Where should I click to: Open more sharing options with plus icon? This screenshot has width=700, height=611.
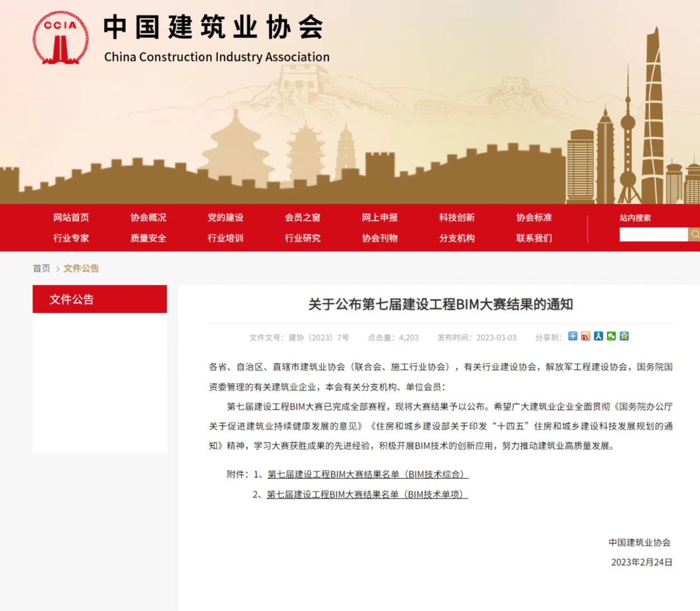[x=573, y=336]
